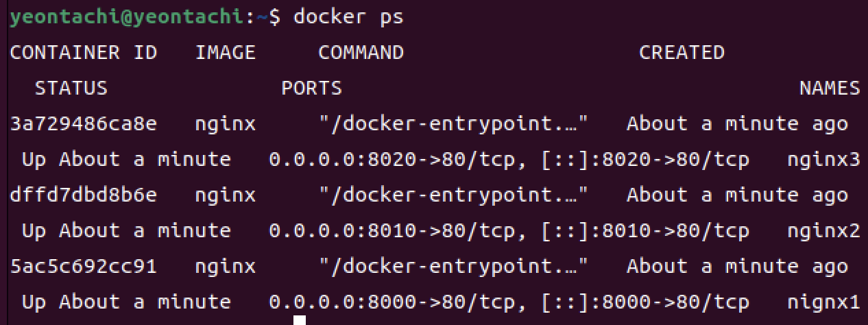
Task: Click the port mapping 0.0.0.0:8020->80/tcp
Action: [398, 160]
